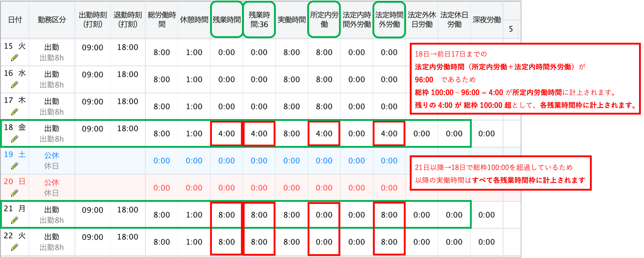Click the 4:00 残業時間 cell on 18 金

click(227, 134)
